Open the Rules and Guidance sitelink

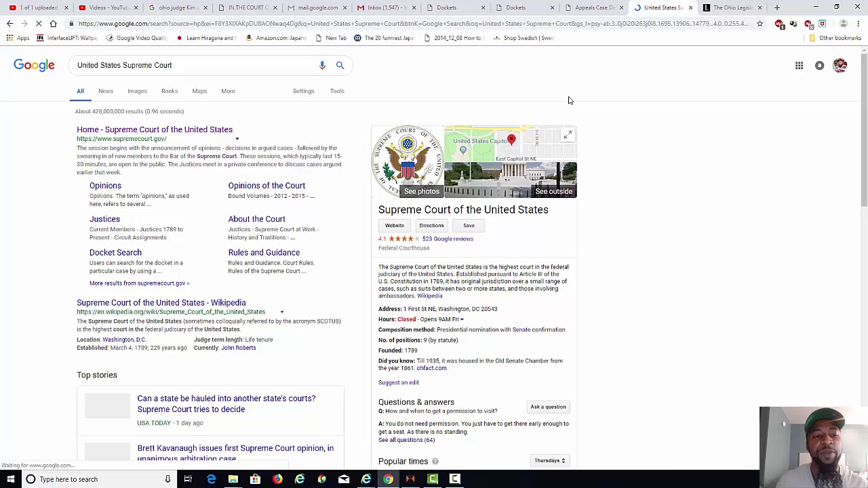(264, 253)
